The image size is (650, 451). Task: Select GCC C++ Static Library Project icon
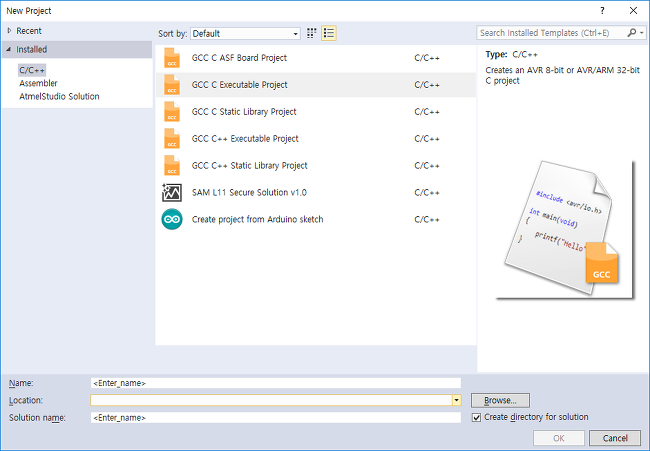(172, 165)
